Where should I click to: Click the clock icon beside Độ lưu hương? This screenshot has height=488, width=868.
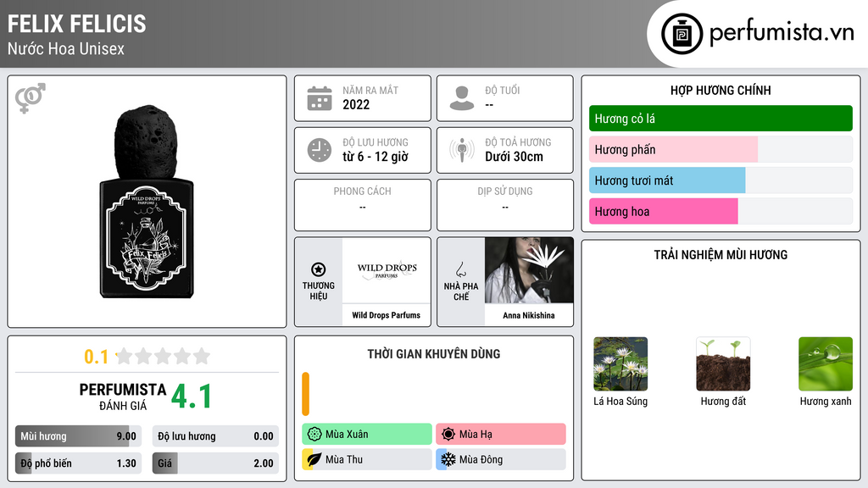click(320, 150)
